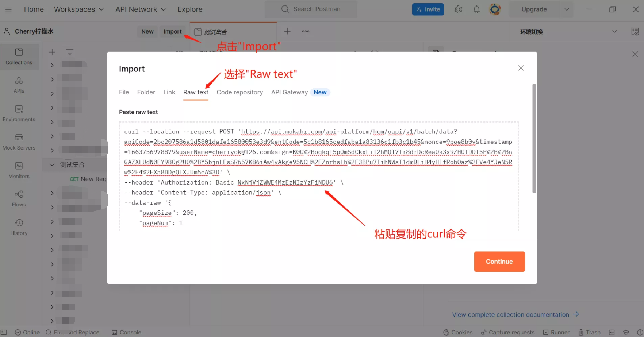Click the New button in workspace header
Image resolution: width=644 pixels, height=337 pixels.
coord(147,31)
